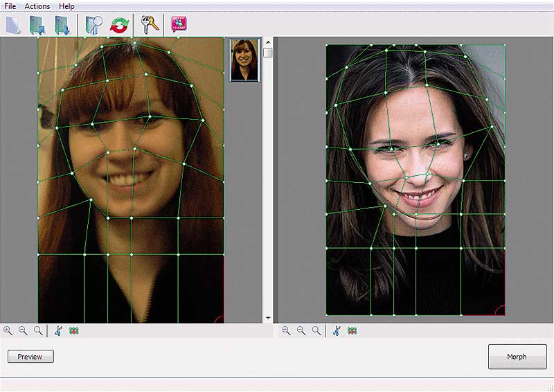Click the keys registration icon

point(150,25)
